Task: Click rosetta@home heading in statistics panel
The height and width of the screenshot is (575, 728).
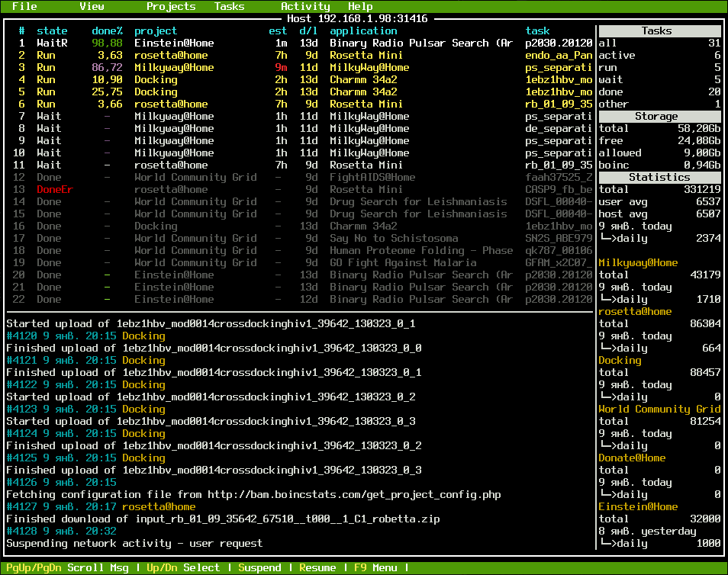Action: [635, 311]
